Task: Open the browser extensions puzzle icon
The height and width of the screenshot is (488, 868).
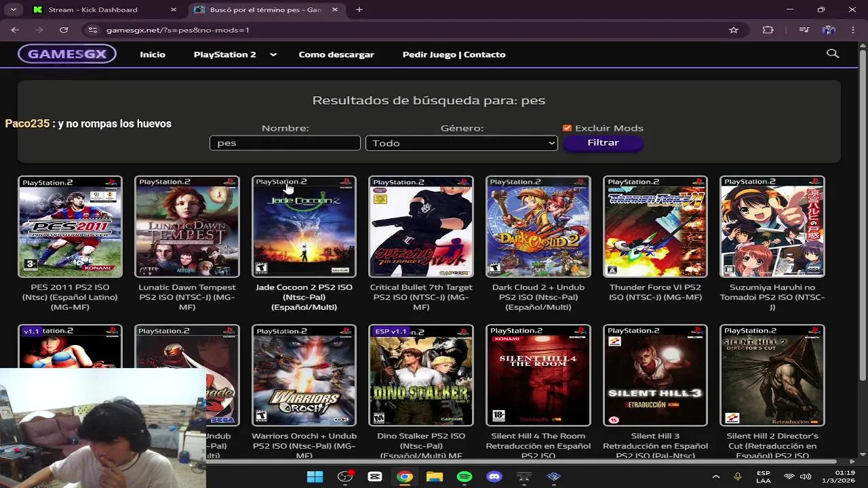Action: 768,30
